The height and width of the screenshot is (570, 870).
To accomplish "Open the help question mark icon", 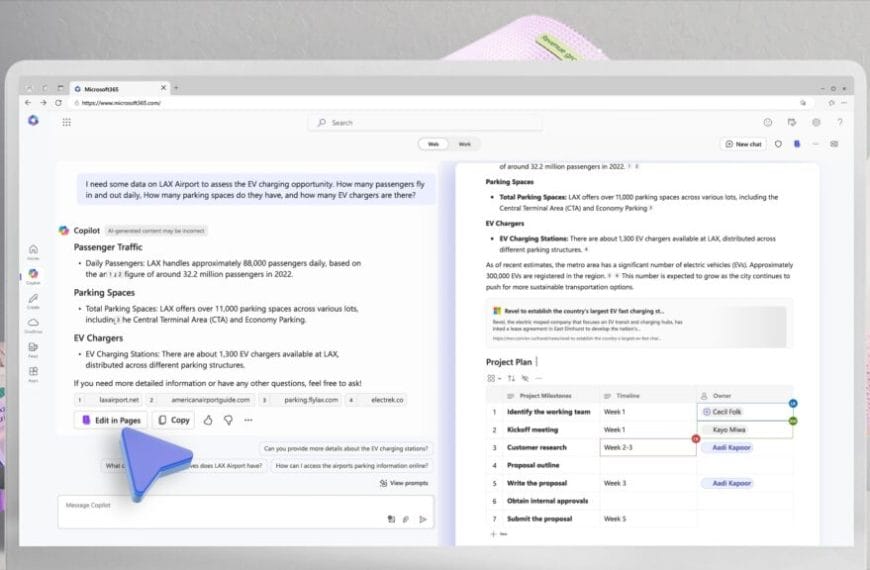I will (x=840, y=122).
